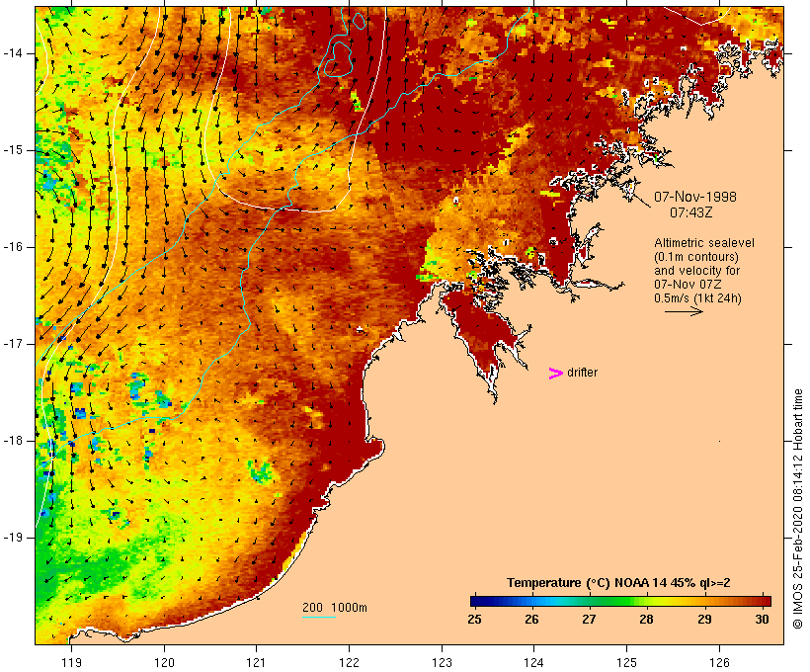Click the temperature color bar

pyautogui.click(x=620, y=601)
